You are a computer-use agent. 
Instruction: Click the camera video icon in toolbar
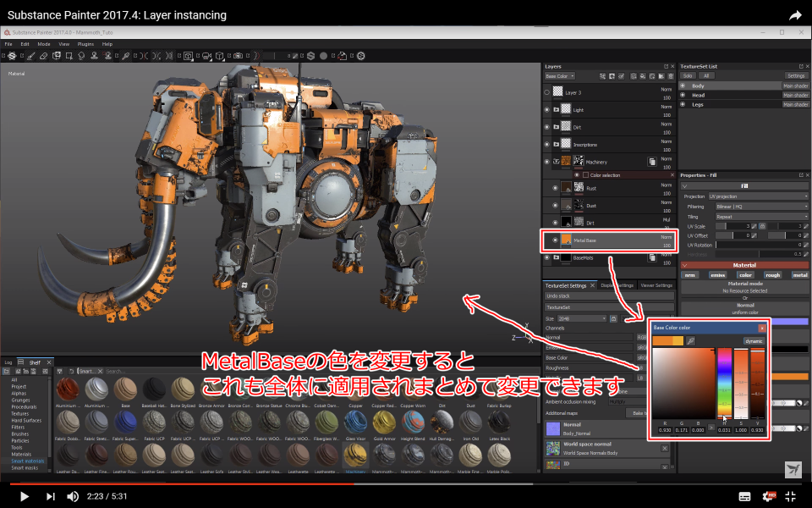[x=206, y=56]
